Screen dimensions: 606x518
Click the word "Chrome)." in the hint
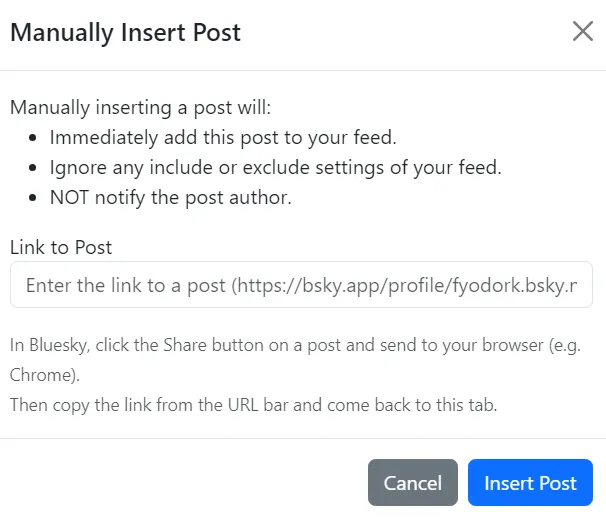pyautogui.click(x=45, y=376)
